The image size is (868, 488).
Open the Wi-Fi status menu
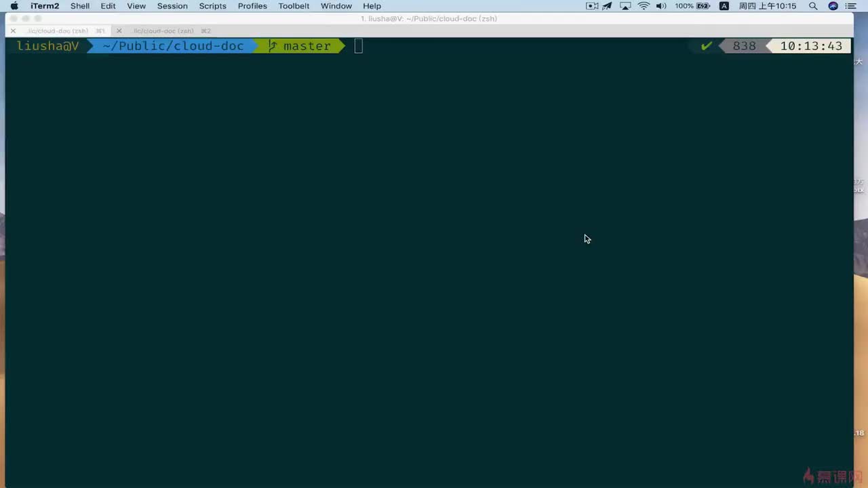[644, 6]
